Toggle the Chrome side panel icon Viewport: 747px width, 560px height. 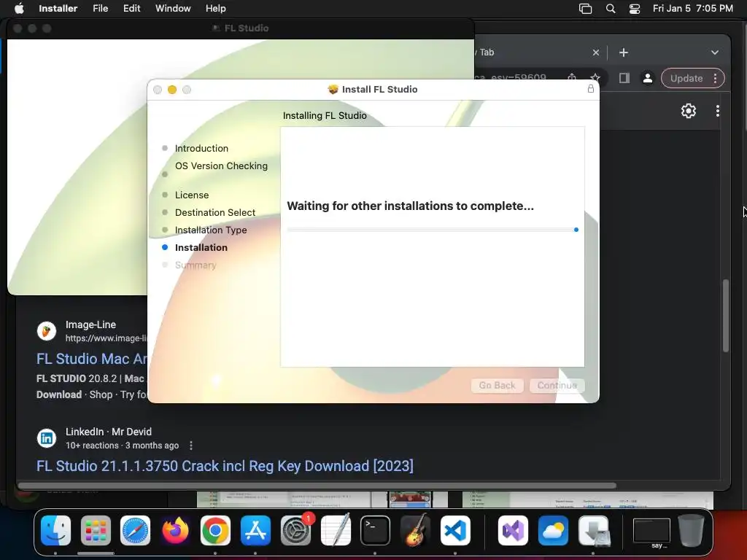pyautogui.click(x=624, y=78)
